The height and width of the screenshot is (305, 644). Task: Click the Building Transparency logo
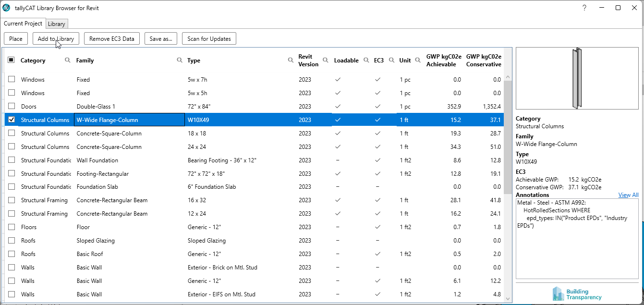click(577, 293)
